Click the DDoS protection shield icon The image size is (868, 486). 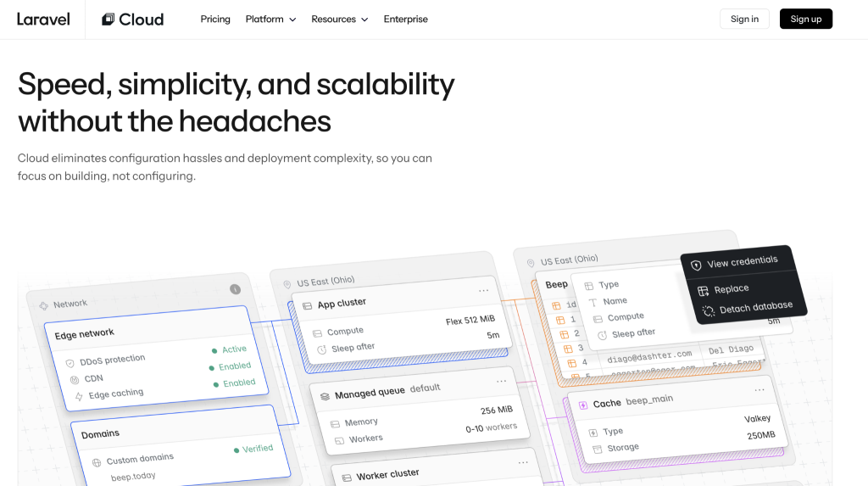[x=70, y=364]
